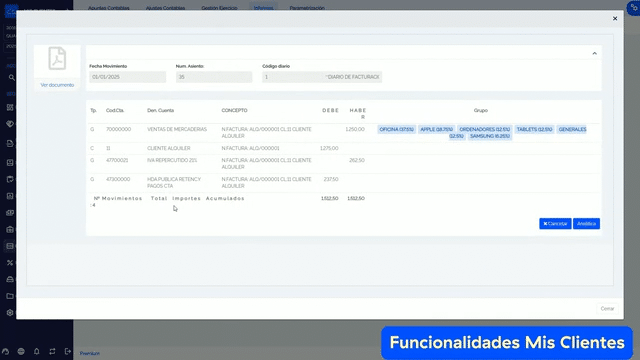Click the sidebar folder icon

coord(10,296)
